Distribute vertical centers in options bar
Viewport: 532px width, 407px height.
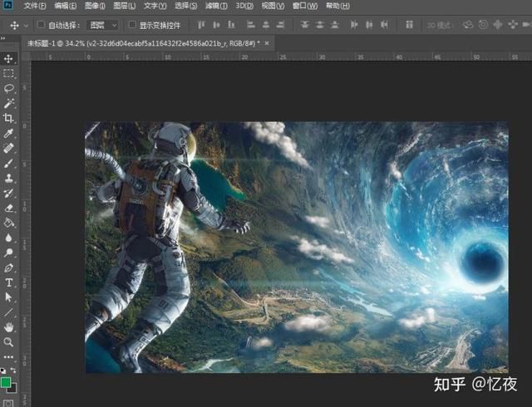319,25
